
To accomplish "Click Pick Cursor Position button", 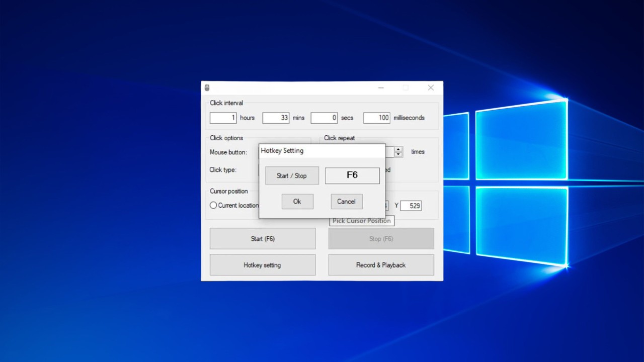I will [362, 221].
